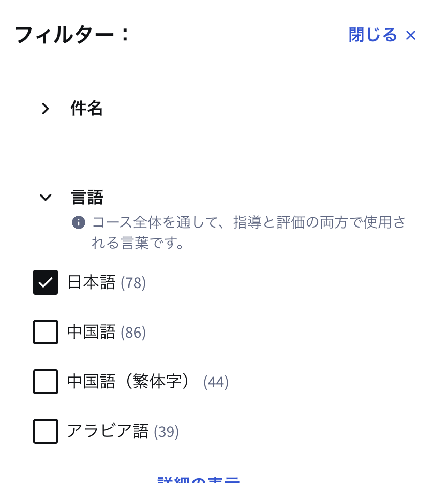Check the アラビア語 checkbox

(46, 431)
